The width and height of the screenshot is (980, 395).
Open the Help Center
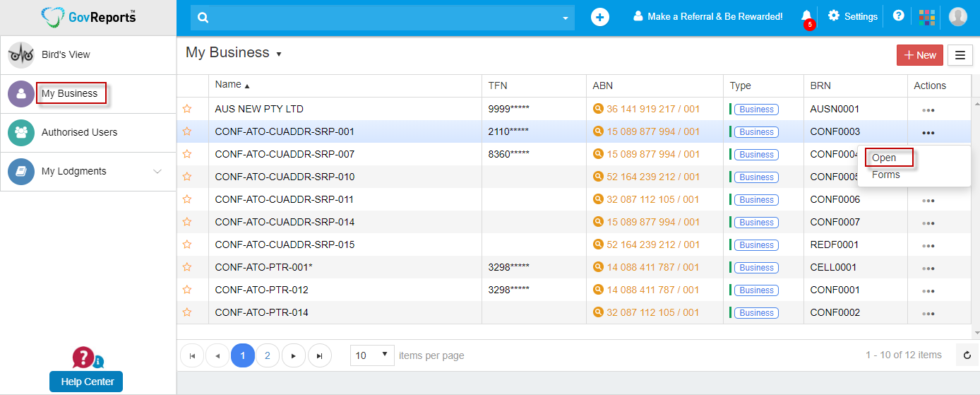[x=86, y=382]
